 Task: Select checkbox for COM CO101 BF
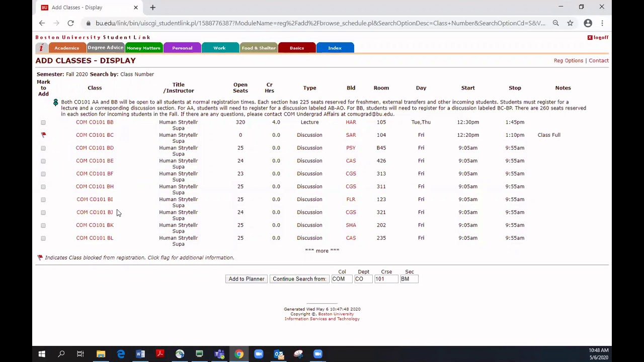coord(43,173)
